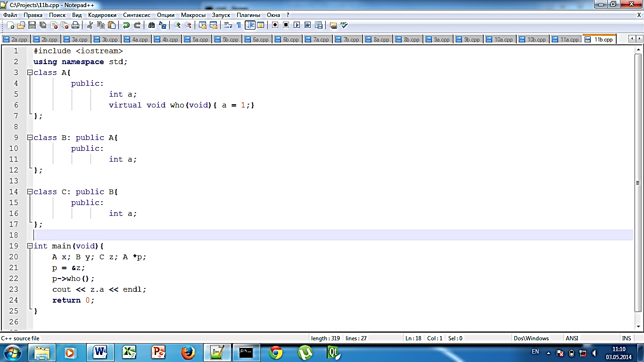Save the recorded macro icon
Image resolution: width=644 pixels, height=362 pixels.
coord(319,25)
